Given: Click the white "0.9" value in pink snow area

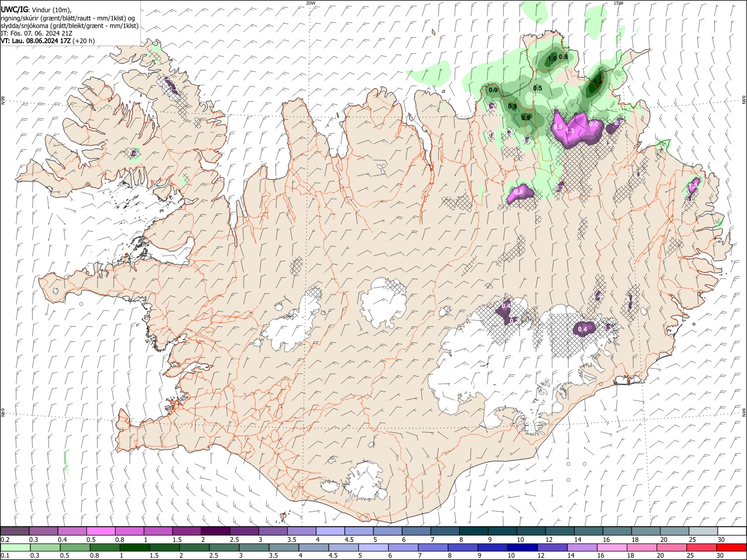Looking at the screenshot, I should pos(557,127).
